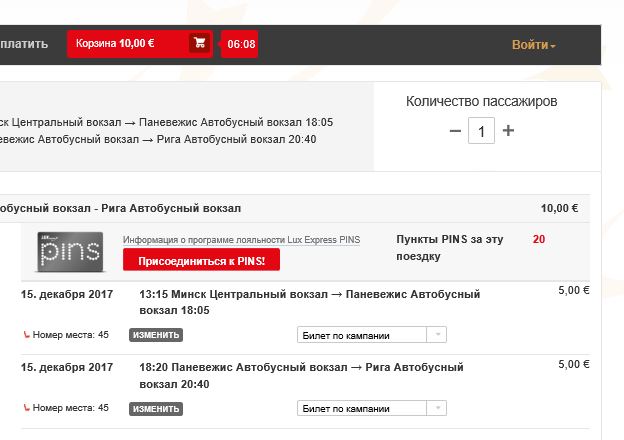Increase passenger count with plus
Viewport: 624px width, 440px height.
coord(508,131)
